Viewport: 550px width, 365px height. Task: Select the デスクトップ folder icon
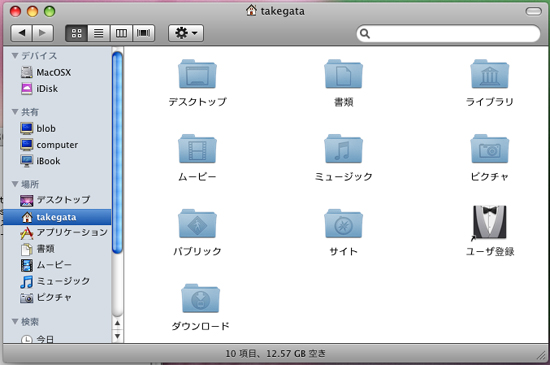[x=197, y=74]
